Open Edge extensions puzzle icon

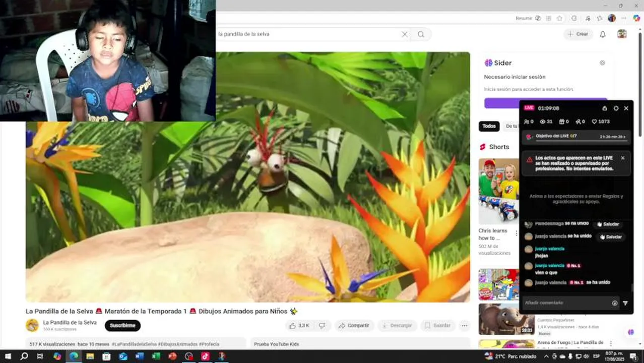(574, 18)
